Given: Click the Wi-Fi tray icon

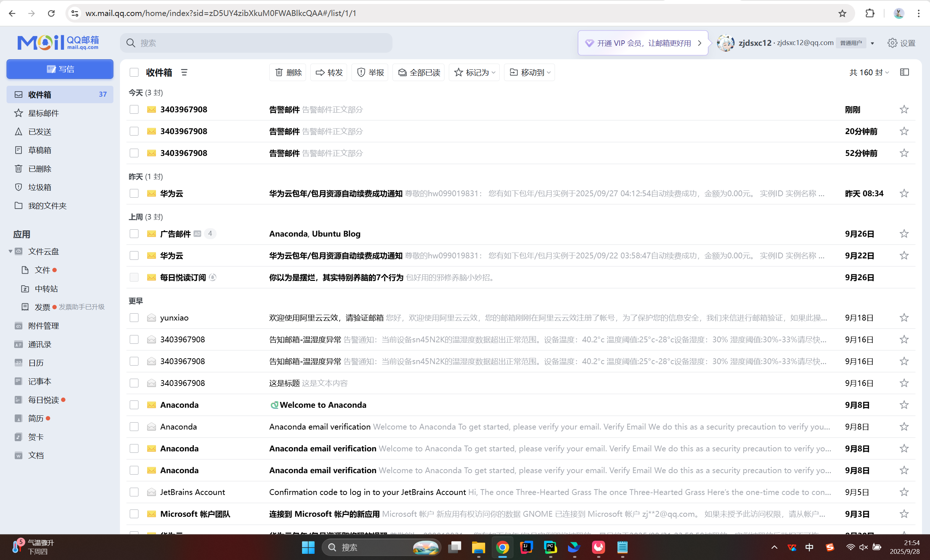Looking at the screenshot, I should coord(850,547).
